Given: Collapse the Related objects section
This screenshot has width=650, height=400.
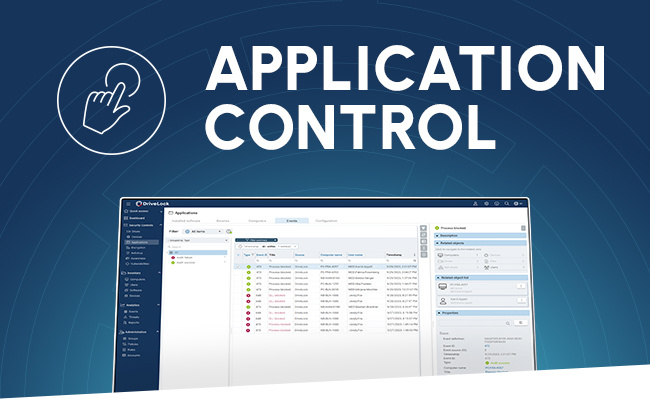Looking at the screenshot, I should point(480,243).
